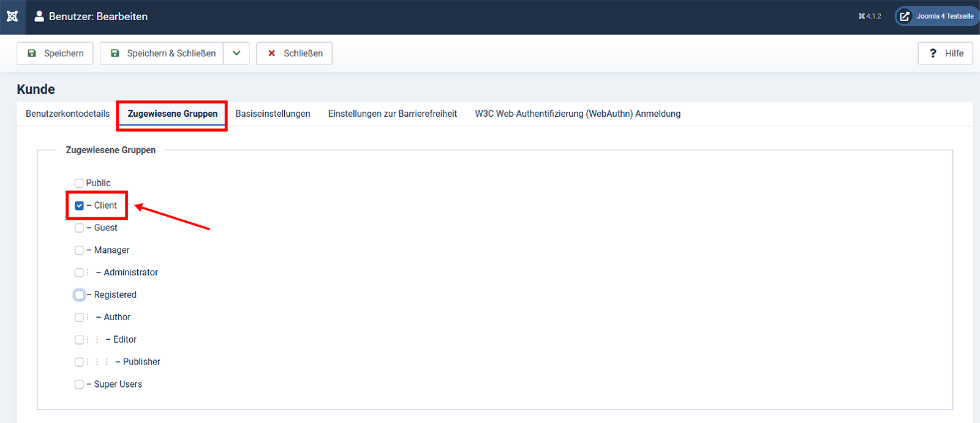Go to Einstellungen zur Barrierefreiheit tab

(x=393, y=114)
